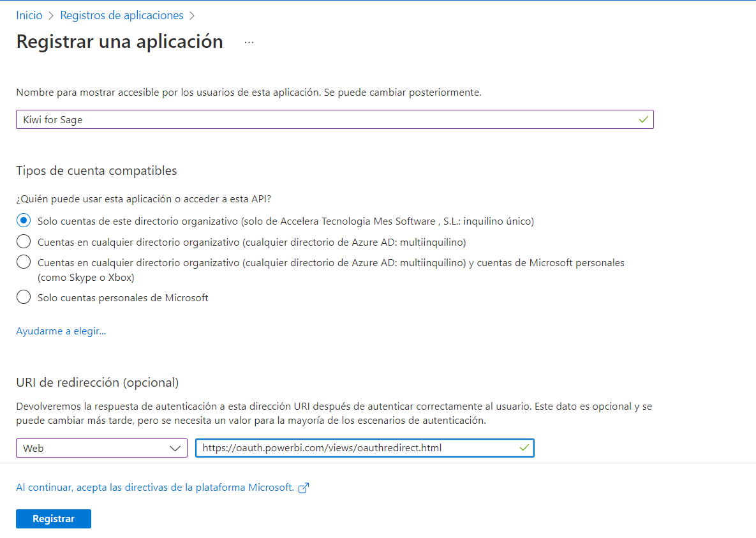The image size is (756, 538).
Task: Click the external link icon after Microsoft directives
Action: click(x=303, y=488)
